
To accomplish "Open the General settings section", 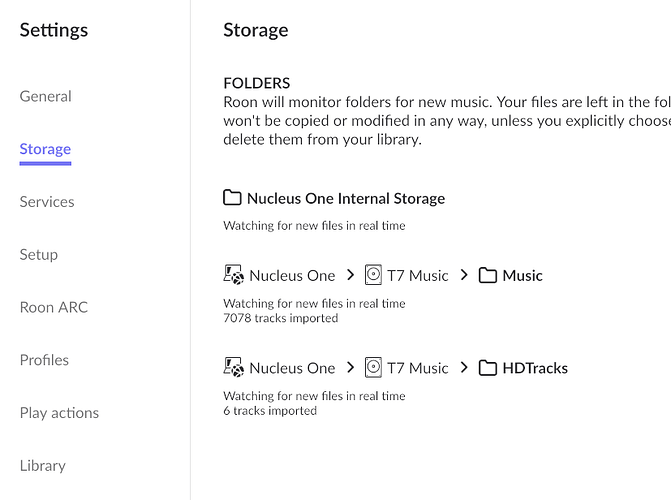I will click(x=46, y=96).
